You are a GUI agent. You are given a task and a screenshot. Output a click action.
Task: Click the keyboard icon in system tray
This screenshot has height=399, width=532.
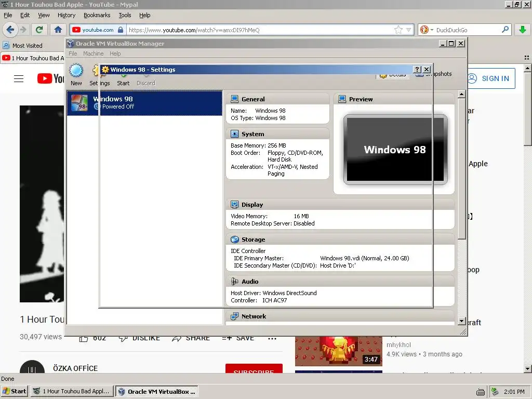(481, 392)
